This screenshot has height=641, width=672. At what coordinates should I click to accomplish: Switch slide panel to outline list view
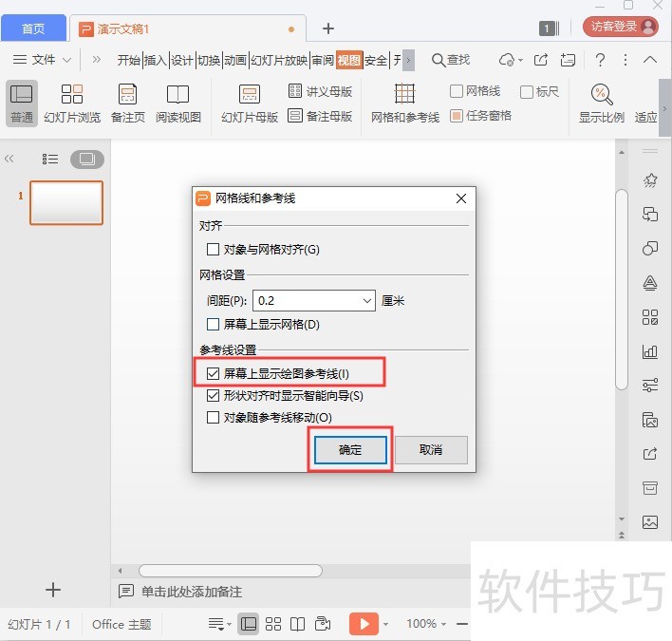[49, 160]
